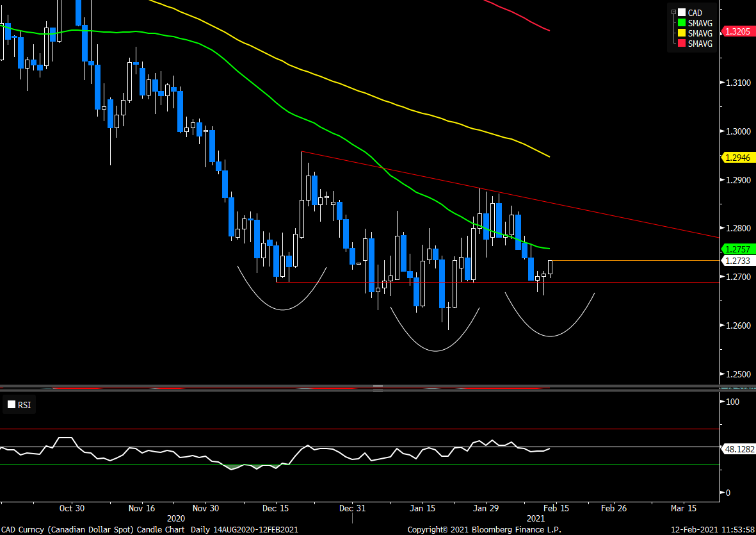Click the Mar 15 date label

[x=684, y=509]
